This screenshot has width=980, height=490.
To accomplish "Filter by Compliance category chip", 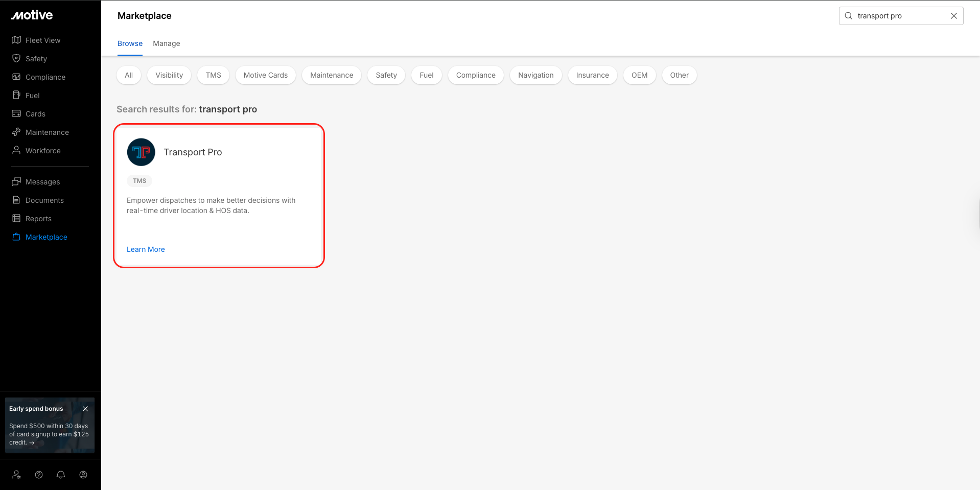I will pyautogui.click(x=476, y=75).
